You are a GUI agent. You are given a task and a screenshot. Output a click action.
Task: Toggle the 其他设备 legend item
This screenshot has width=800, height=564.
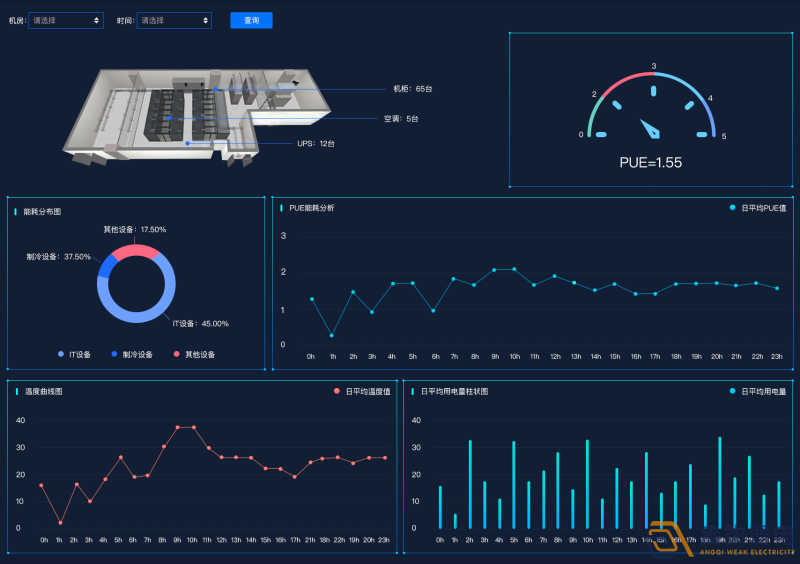click(194, 354)
